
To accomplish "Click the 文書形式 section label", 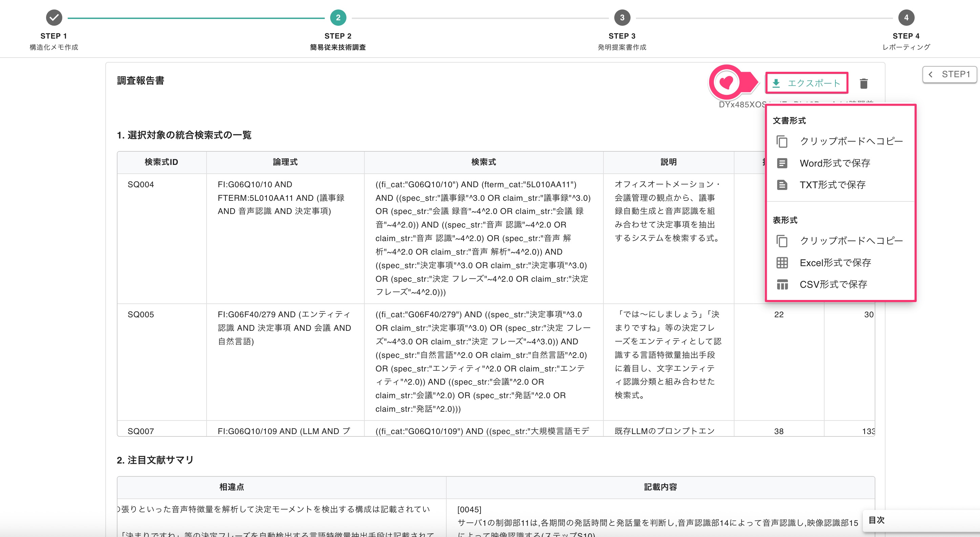I will tap(789, 121).
